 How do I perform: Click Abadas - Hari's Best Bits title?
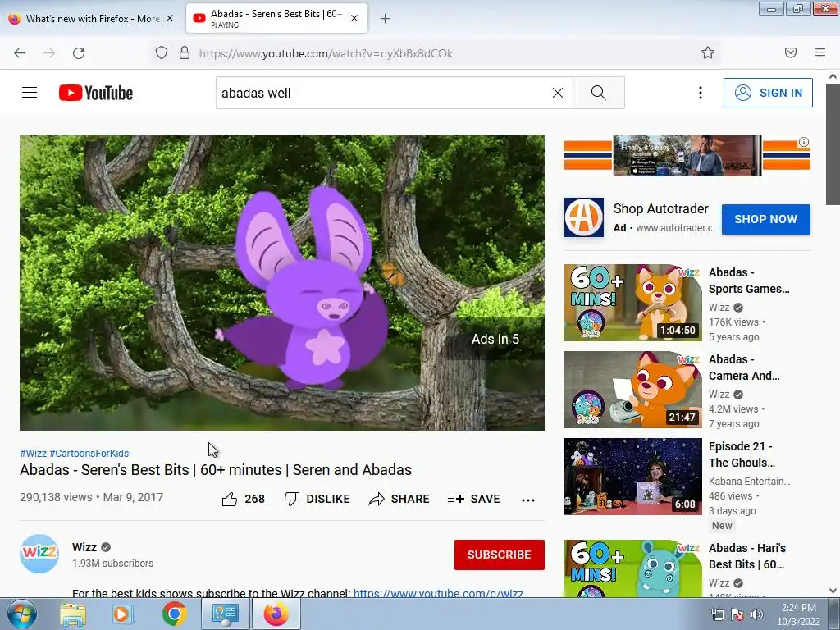(x=747, y=556)
